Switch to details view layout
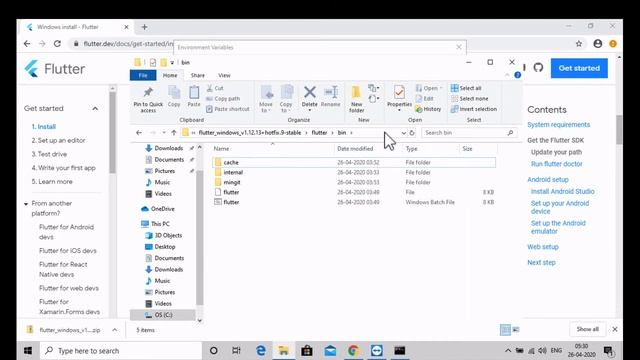Image resolution: width=640 pixels, height=360 pixels. click(x=505, y=330)
